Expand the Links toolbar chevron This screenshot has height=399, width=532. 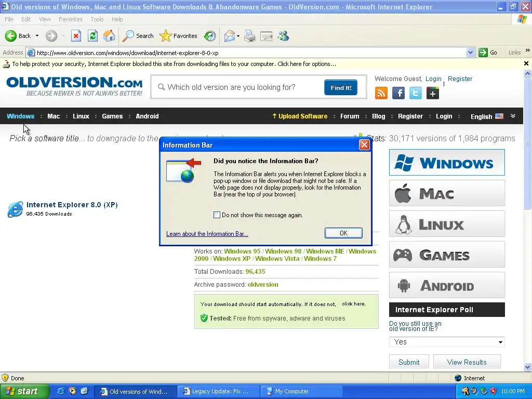coord(528,50)
